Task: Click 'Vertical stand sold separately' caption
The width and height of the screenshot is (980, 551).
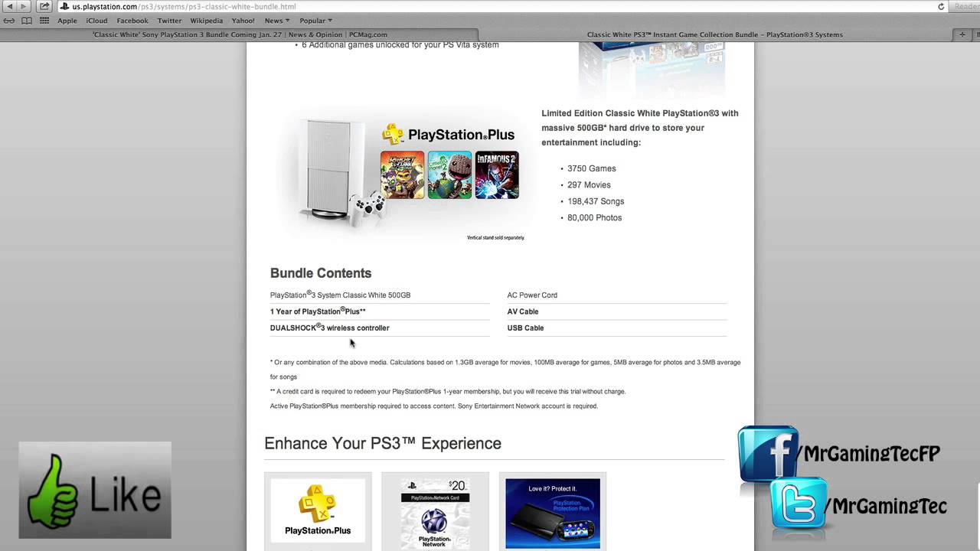Action: tap(495, 237)
